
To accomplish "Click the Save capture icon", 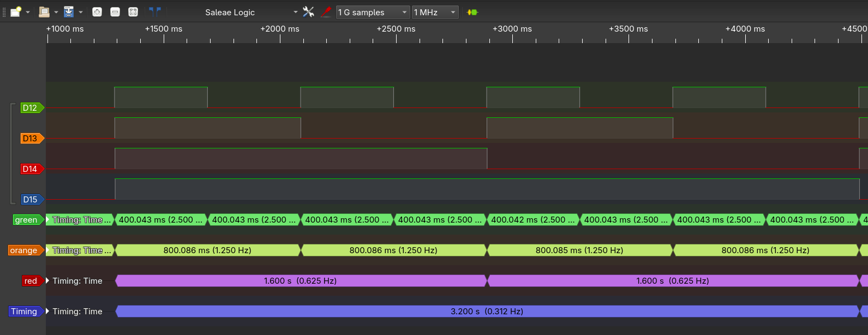I will pos(69,12).
